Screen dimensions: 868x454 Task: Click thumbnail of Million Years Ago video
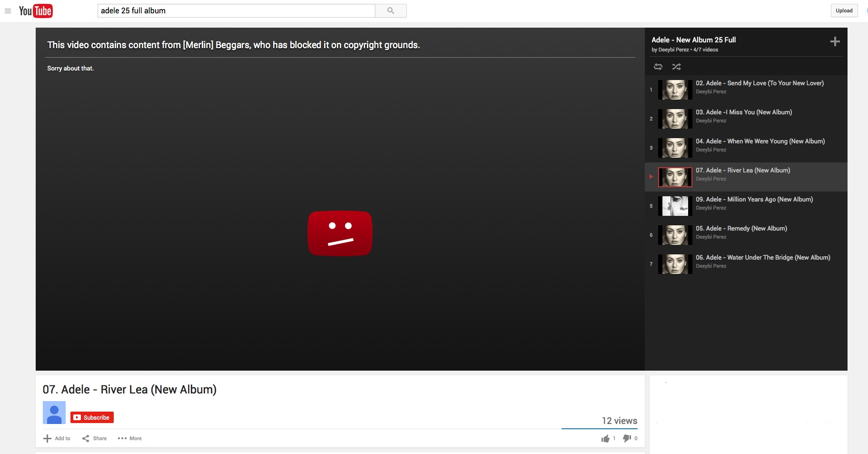675,206
